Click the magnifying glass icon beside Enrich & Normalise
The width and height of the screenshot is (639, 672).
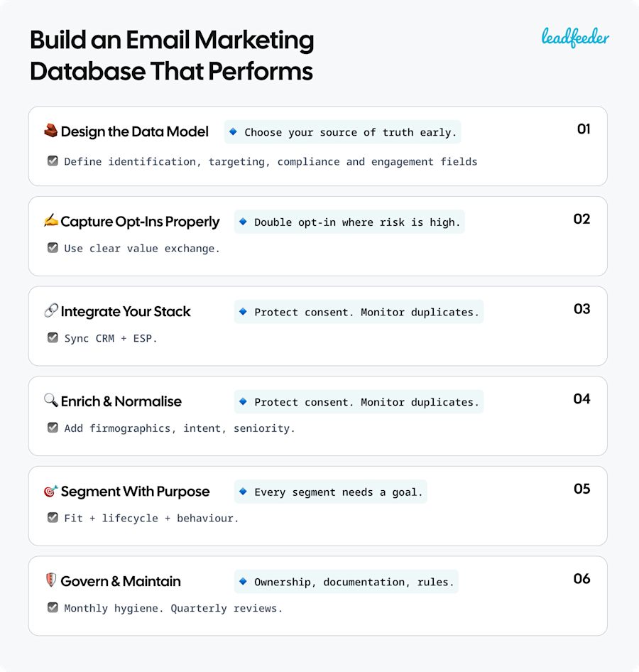coord(51,400)
